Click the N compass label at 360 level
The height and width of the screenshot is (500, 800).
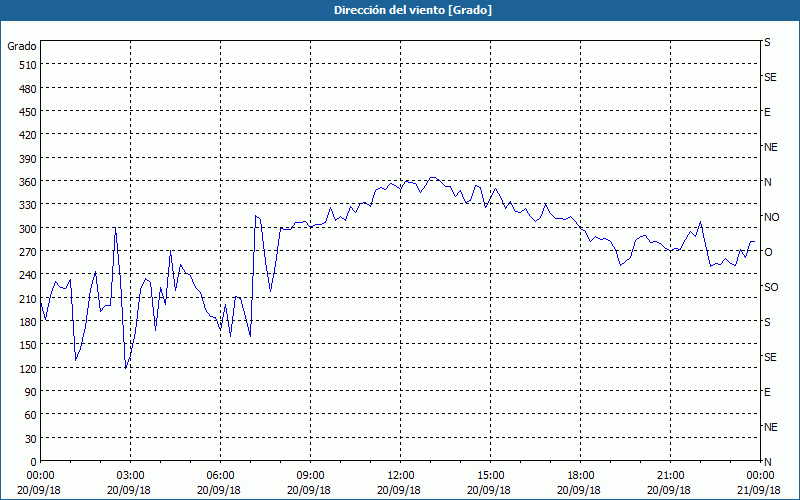[767, 182]
